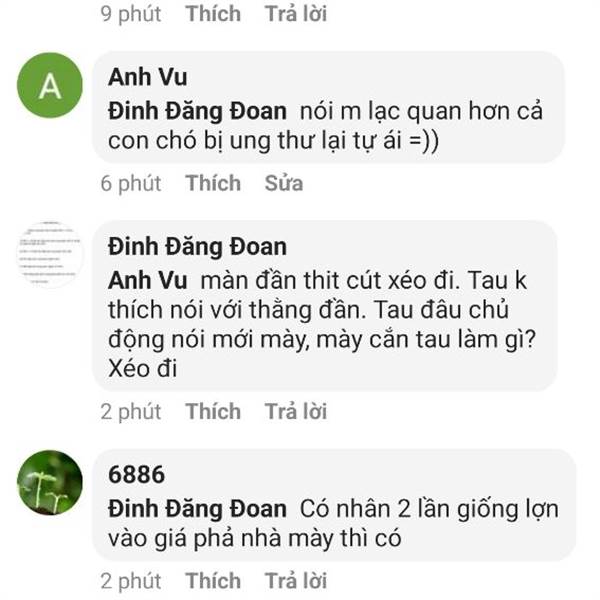Reply to the comment posted 9 phút ago
This screenshot has height=600, width=600.
coord(296,14)
